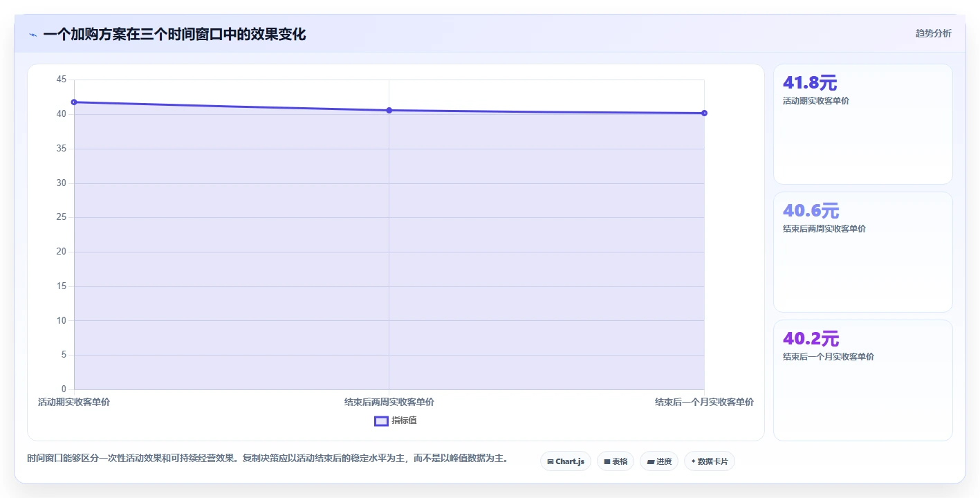980x498 pixels.
Task: Click the title 一个加购方案在三个时间窗口中的效果变化
Action: [x=174, y=34]
